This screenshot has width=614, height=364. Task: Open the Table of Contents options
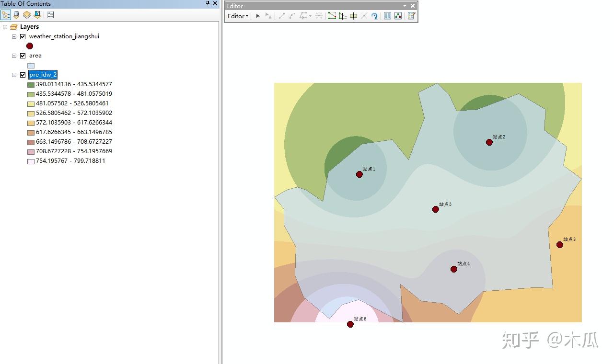(51, 15)
